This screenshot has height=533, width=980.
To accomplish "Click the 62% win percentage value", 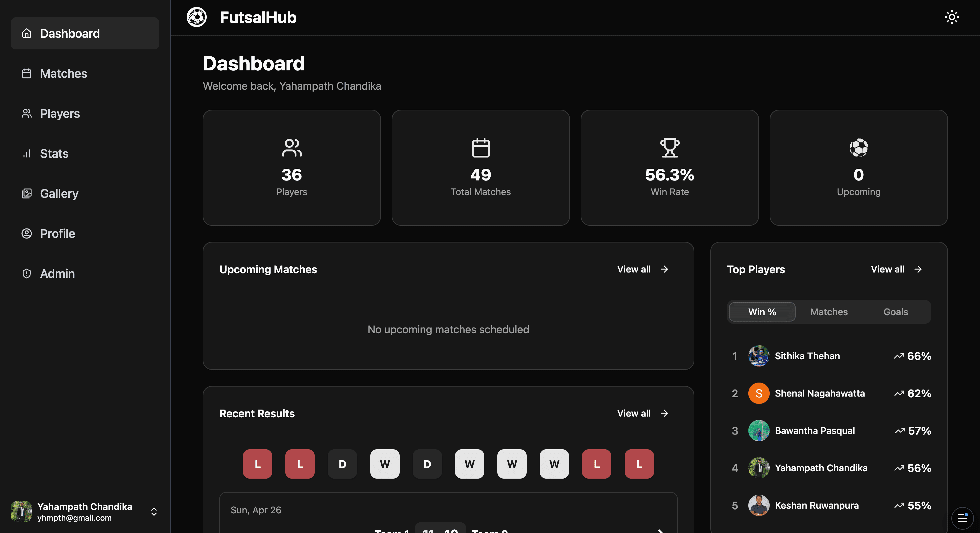I will (919, 393).
